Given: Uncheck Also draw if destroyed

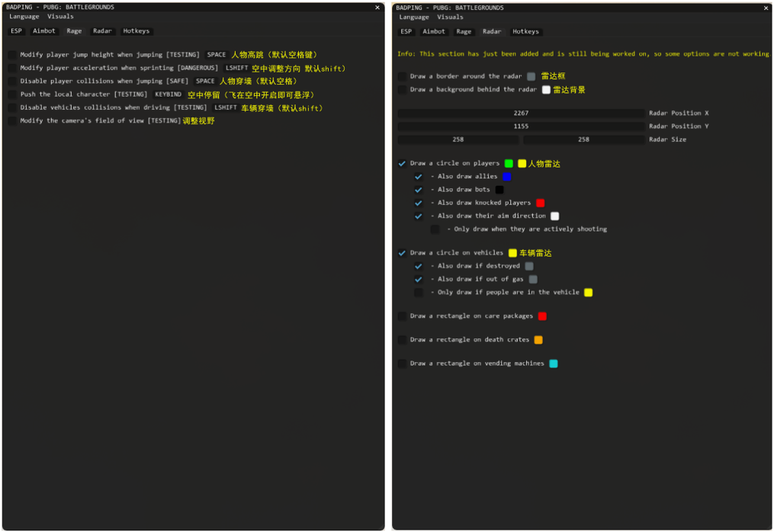Looking at the screenshot, I should (419, 267).
